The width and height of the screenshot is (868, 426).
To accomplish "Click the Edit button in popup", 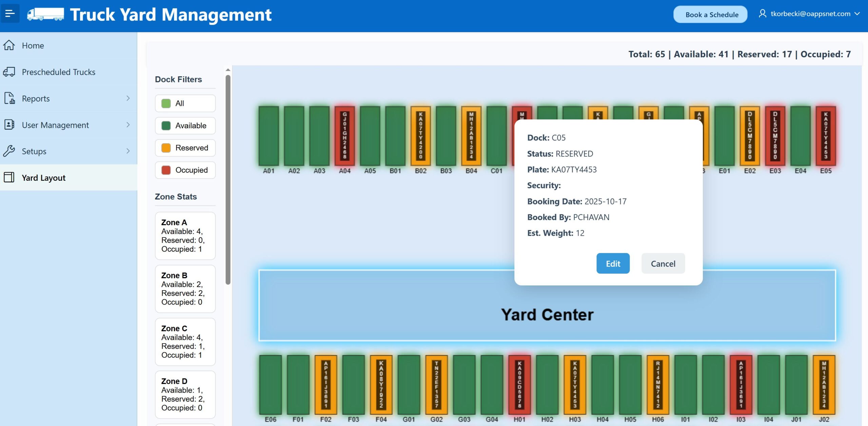I will 613,264.
